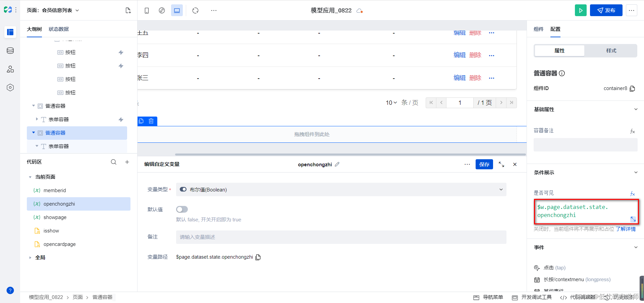This screenshot has height=303, width=644.
Task: Switch to the outline tree tab
Action: pyautogui.click(x=34, y=29)
